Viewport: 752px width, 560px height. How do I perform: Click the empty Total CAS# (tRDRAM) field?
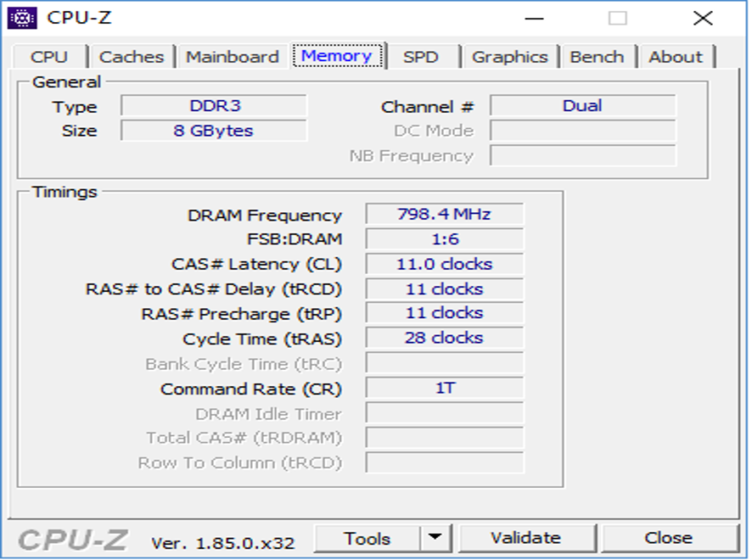[445, 438]
